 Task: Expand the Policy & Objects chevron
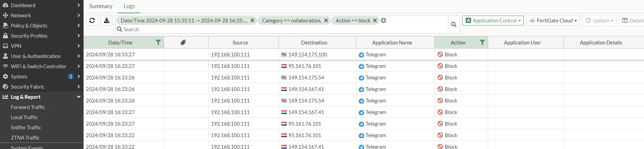point(79,25)
